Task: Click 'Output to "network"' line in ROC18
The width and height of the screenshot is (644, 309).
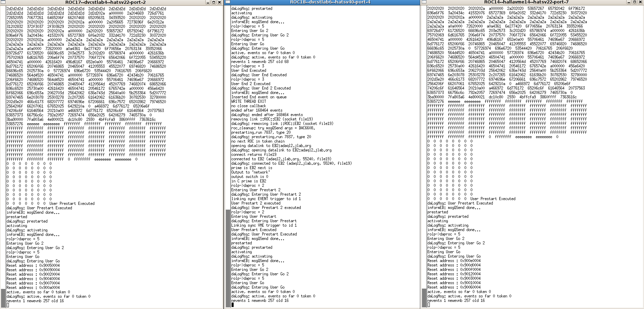Action: [250, 172]
